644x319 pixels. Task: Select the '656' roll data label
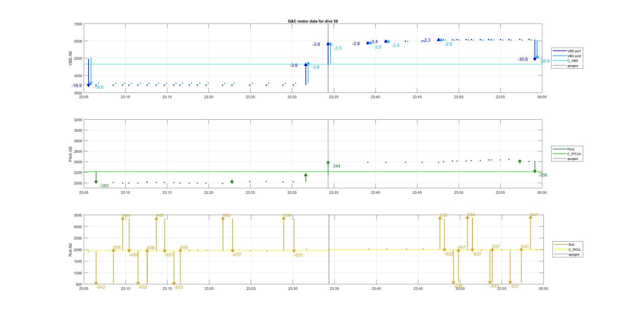(151, 248)
